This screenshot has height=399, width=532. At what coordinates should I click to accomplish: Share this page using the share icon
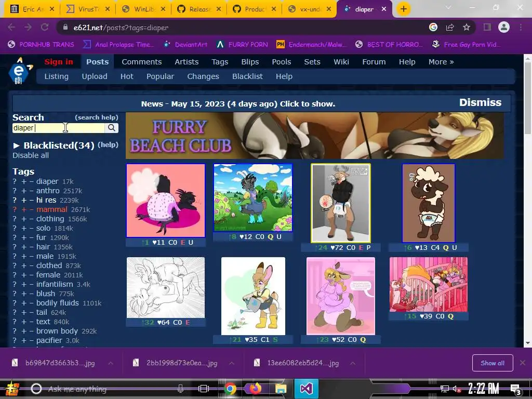pos(450,27)
